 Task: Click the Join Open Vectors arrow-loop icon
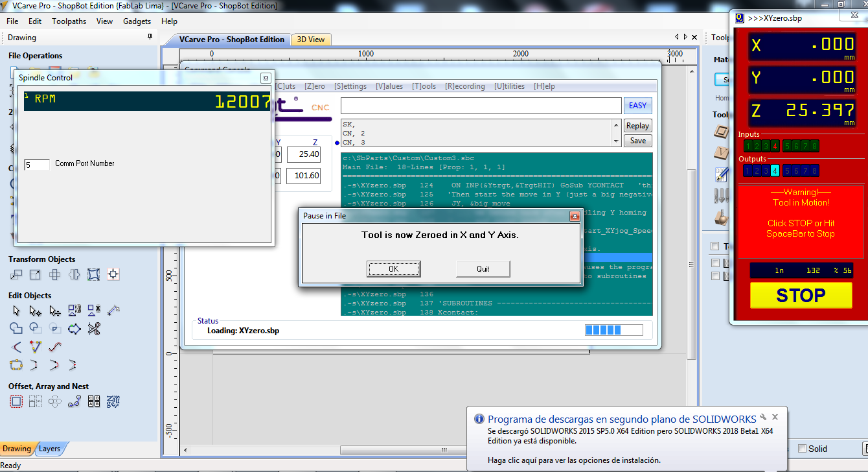click(x=74, y=329)
